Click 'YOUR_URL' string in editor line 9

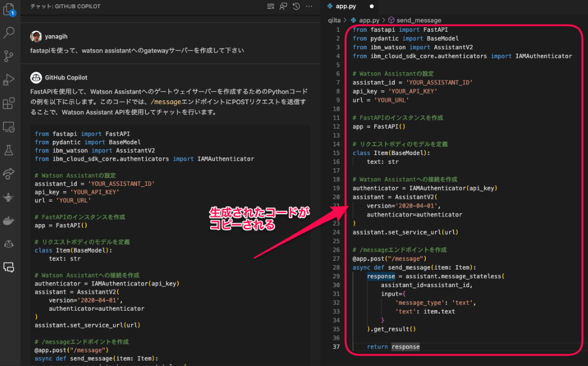pos(392,100)
